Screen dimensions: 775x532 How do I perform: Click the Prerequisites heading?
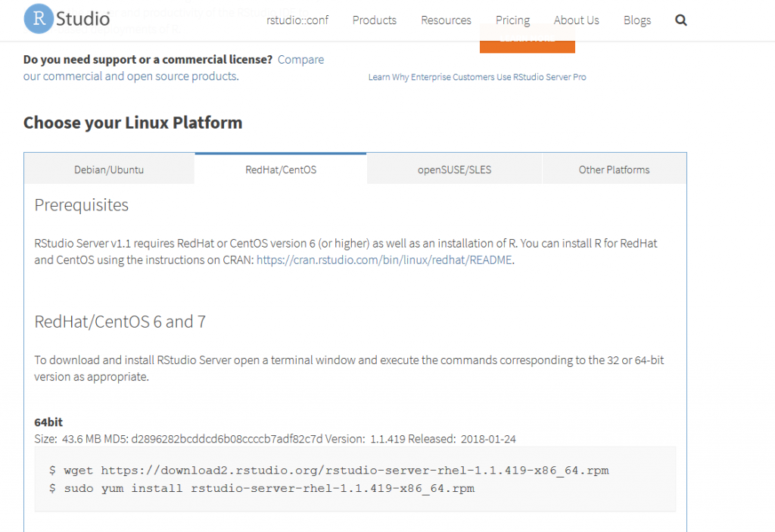coord(81,204)
